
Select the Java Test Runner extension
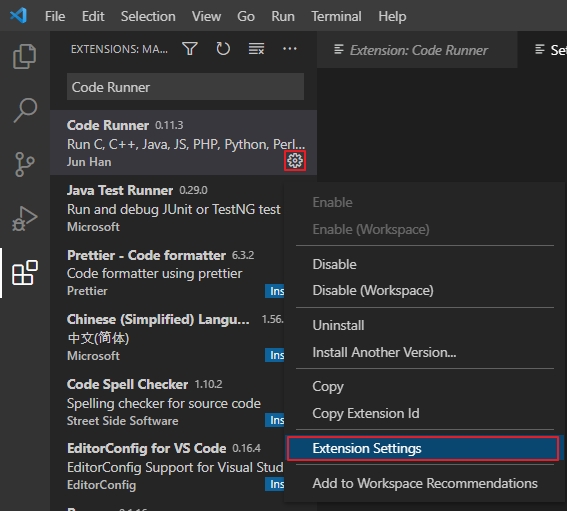[x=167, y=208]
